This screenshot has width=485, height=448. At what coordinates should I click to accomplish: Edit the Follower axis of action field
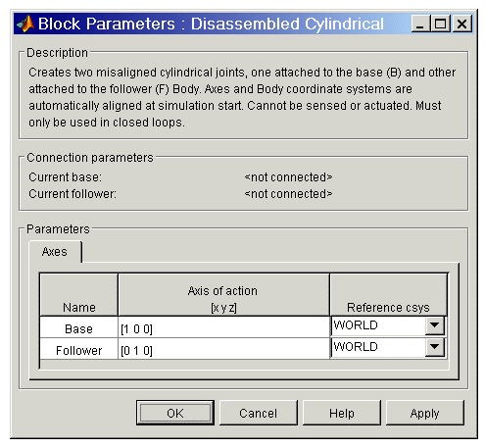pyautogui.click(x=223, y=349)
